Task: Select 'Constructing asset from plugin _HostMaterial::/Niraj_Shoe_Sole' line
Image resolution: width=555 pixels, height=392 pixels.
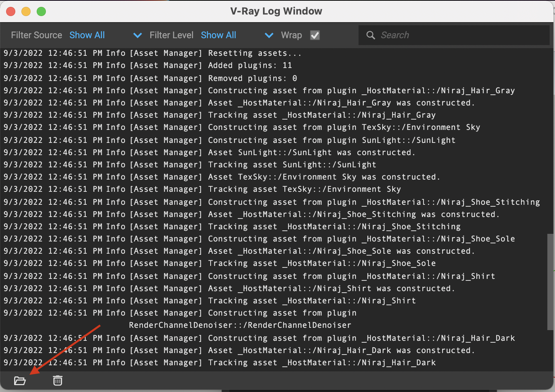Action: point(259,239)
